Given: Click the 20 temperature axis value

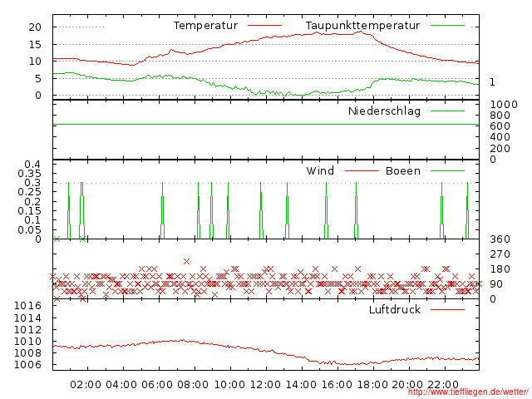Looking at the screenshot, I should point(35,27).
